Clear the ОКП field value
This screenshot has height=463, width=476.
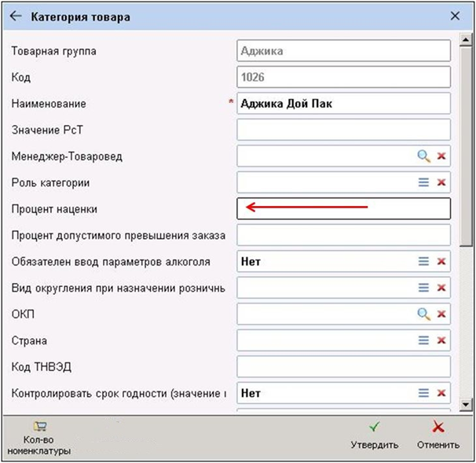click(x=441, y=314)
